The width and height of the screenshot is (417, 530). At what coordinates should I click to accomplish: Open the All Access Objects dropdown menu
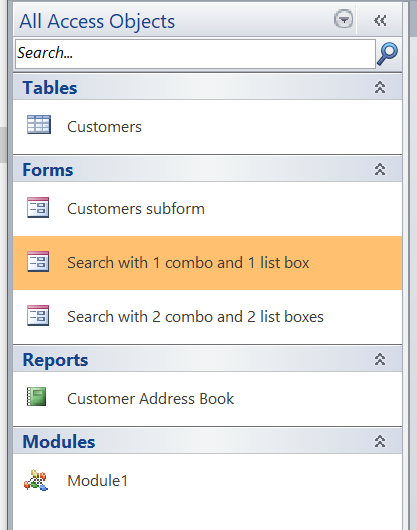[x=344, y=19]
